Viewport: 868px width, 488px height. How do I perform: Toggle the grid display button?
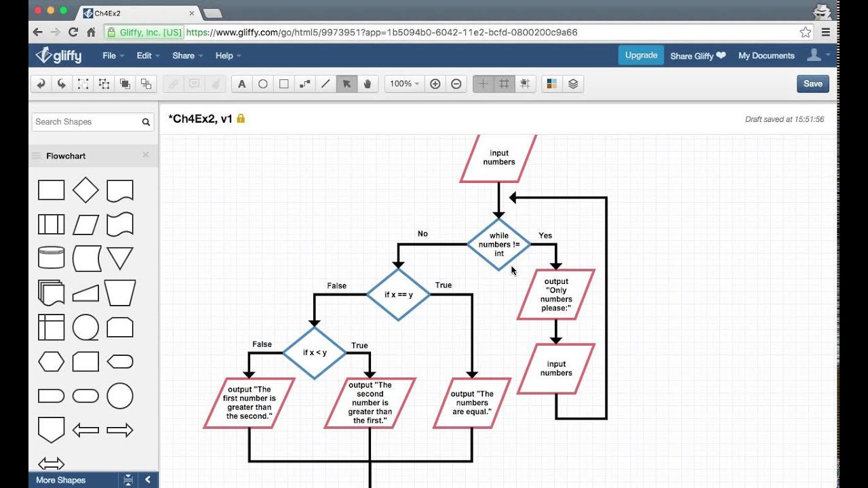(504, 84)
